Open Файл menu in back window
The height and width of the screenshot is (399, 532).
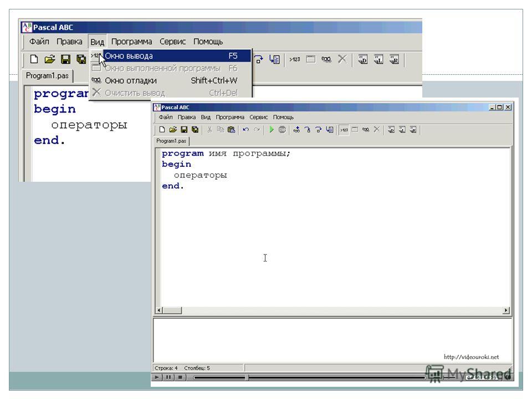[x=39, y=42]
